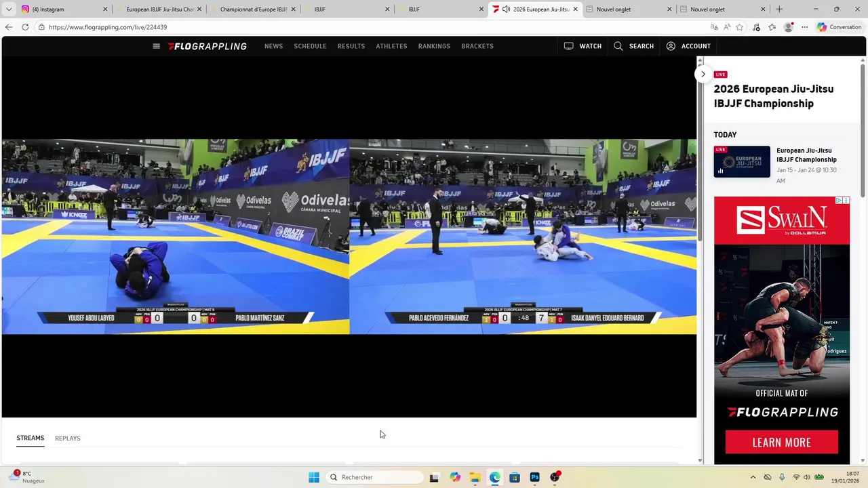Open a new browser tab
Image resolution: width=868 pixels, height=488 pixels.
pos(779,9)
